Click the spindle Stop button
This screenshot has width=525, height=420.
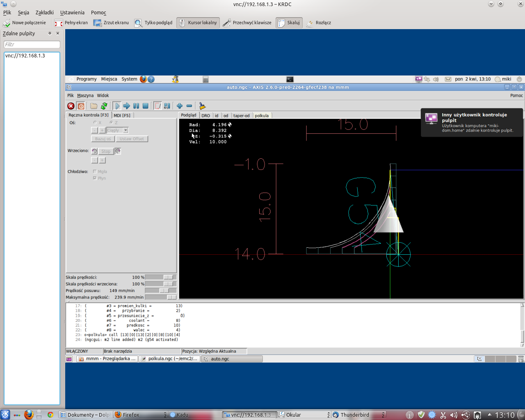coord(106,151)
